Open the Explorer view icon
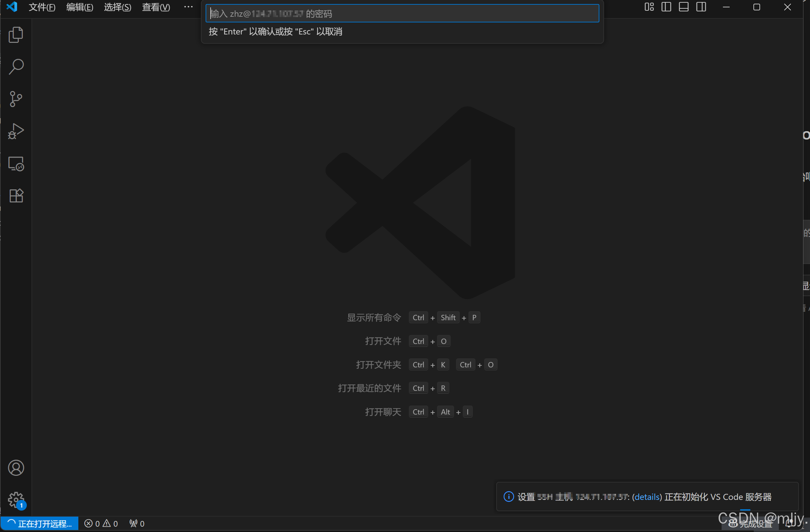The image size is (810, 532). 16,35
